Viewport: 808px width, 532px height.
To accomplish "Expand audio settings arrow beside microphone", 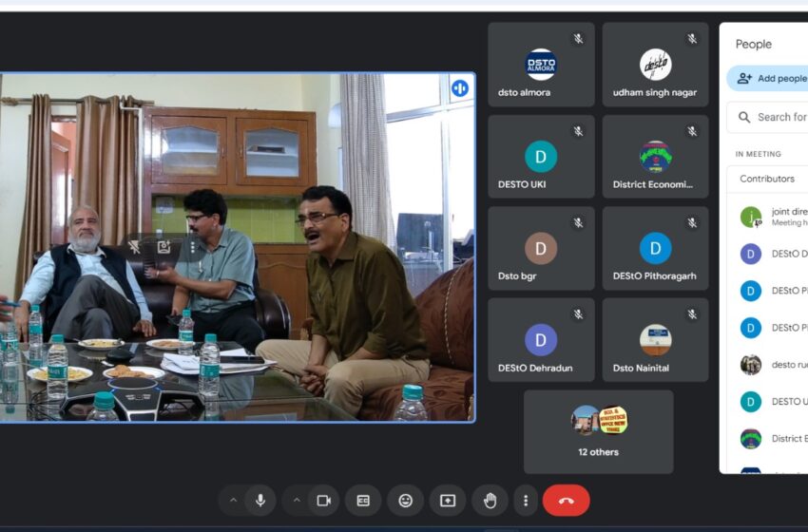I will pyautogui.click(x=234, y=501).
